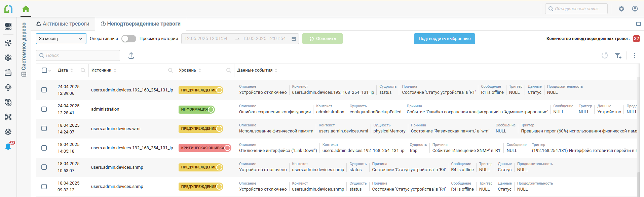This screenshot has height=197, width=644.
Task: Open the За месяц period dropdown
Action: (x=61, y=39)
